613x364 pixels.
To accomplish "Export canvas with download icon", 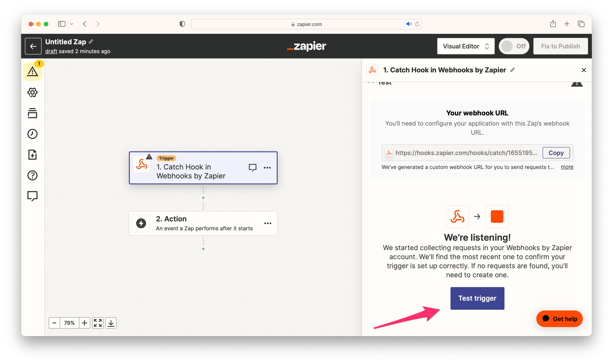I will coord(111,323).
